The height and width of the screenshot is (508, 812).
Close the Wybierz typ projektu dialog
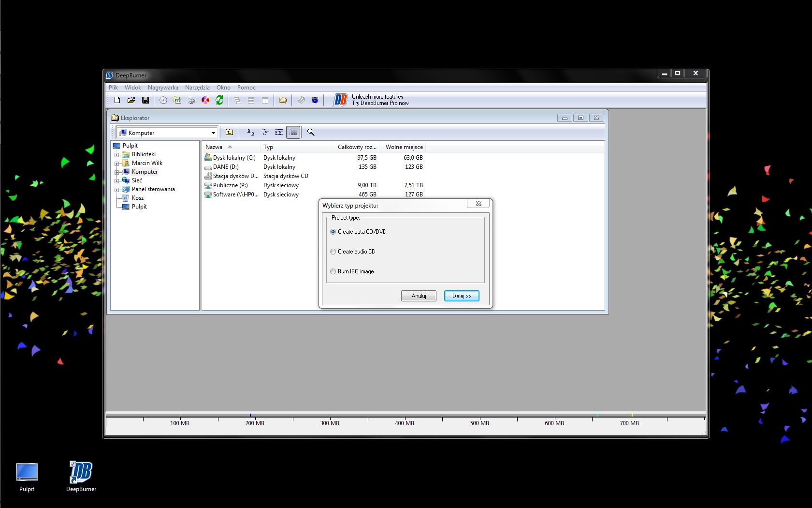478,203
